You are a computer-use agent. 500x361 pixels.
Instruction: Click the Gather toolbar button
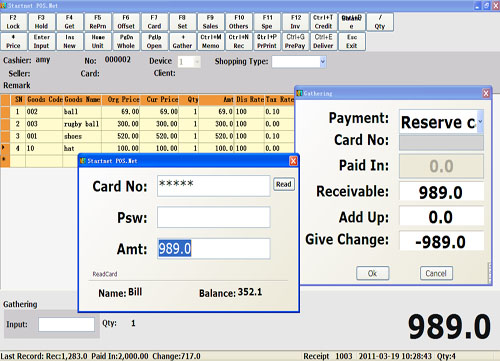click(182, 41)
